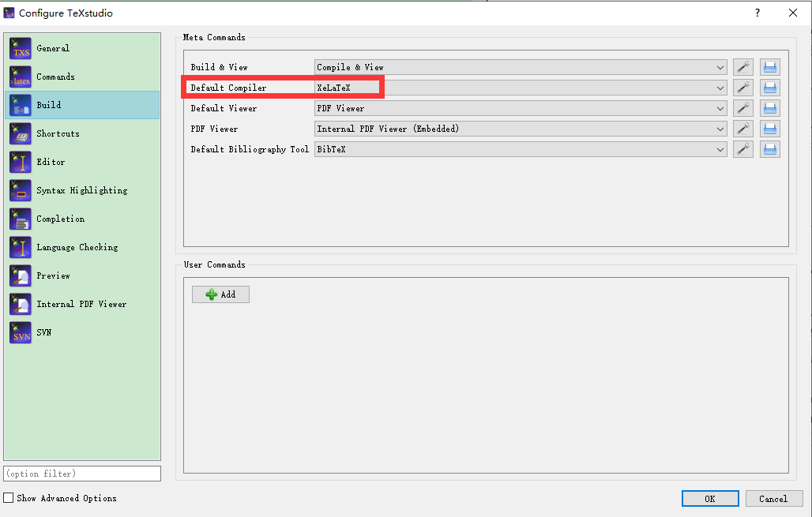This screenshot has width=812, height=517.
Task: Click the Completion category icon
Action: (x=21, y=219)
